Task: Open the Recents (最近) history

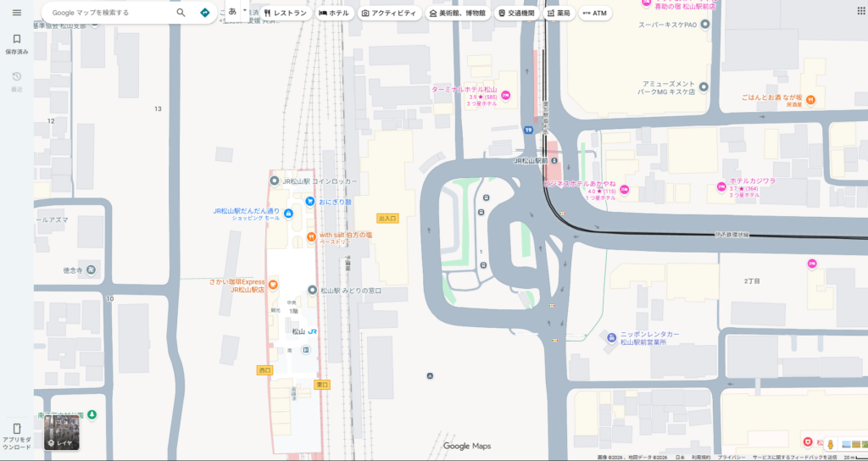Action: (16, 81)
